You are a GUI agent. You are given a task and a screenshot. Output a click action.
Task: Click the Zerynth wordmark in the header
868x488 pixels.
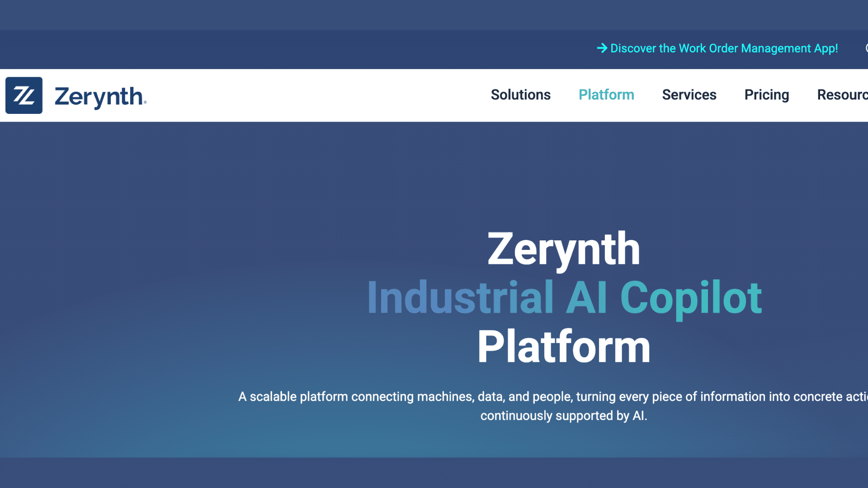pyautogui.click(x=99, y=95)
